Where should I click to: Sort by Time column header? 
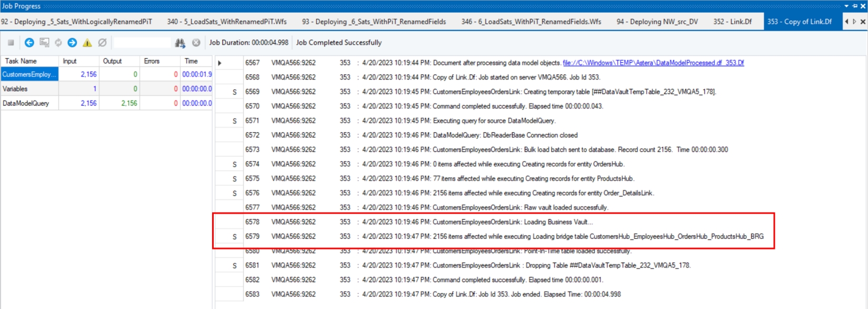point(196,61)
